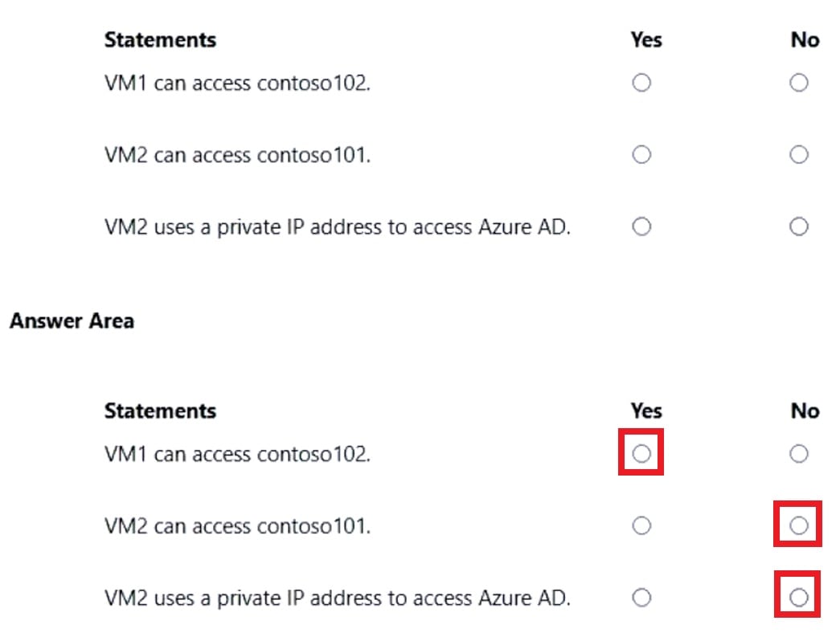
Task: Click the Answer Area heading
Action: (72, 321)
